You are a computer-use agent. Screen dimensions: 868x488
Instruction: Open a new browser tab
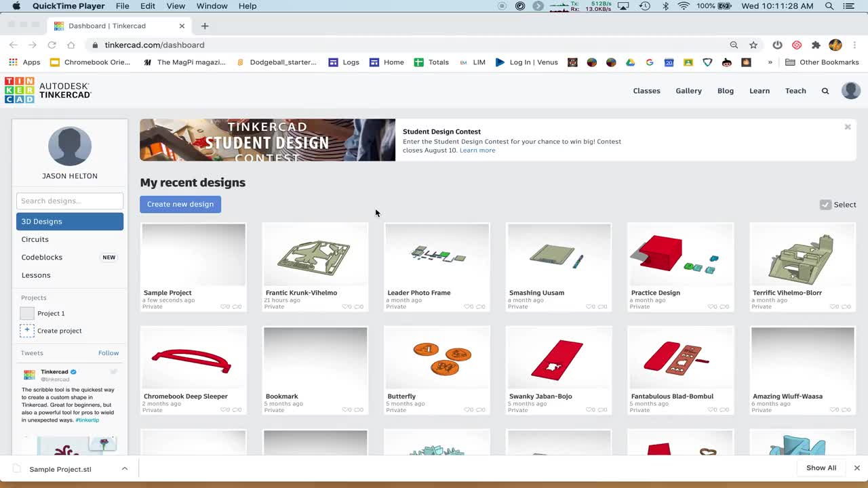pos(205,26)
